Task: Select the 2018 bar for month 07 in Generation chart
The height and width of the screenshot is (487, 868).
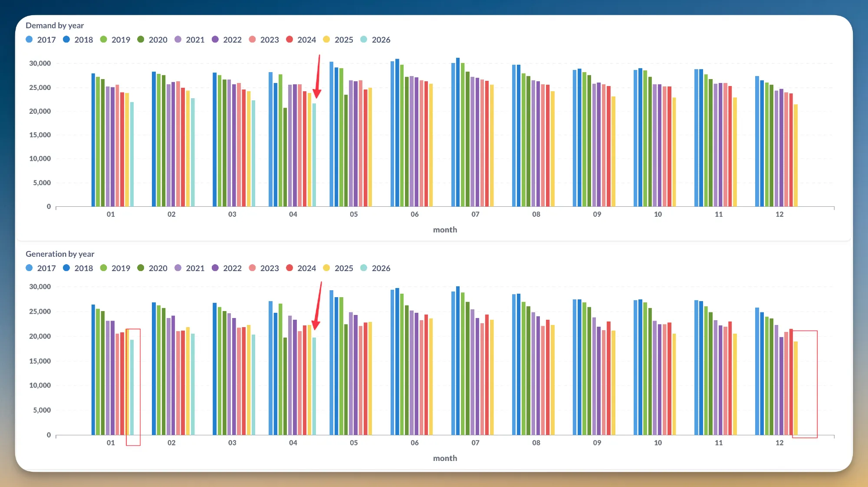Action: point(458,361)
